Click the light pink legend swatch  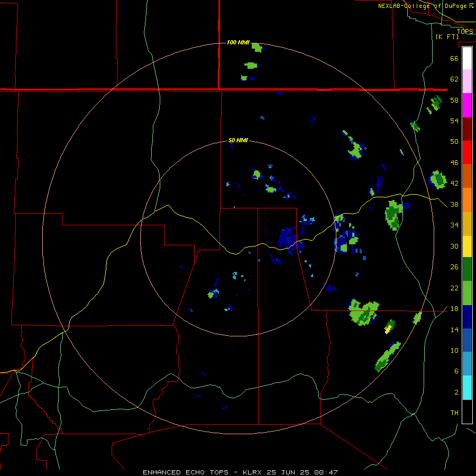point(467,81)
